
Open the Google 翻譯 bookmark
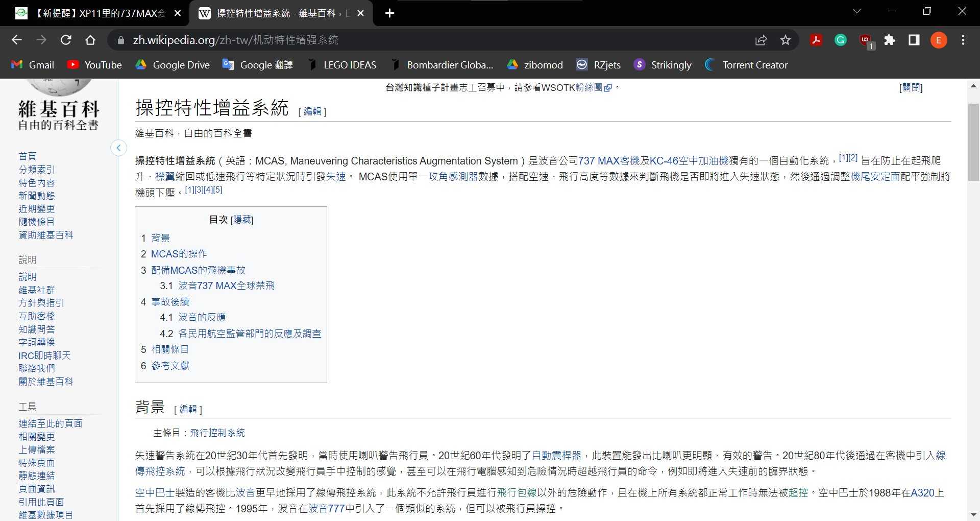(258, 65)
